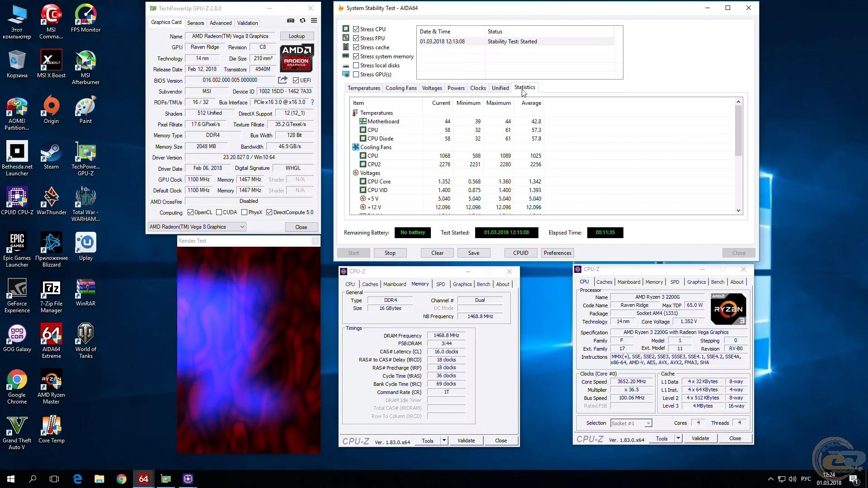Toggle UEFI checkbox in GPU-Z
868x488 pixels.
pyautogui.click(x=296, y=80)
